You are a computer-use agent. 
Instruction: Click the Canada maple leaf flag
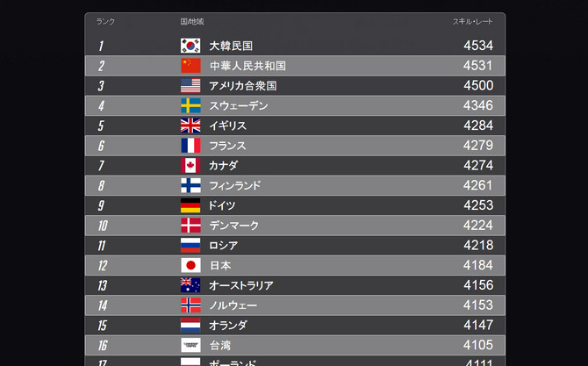pos(190,165)
